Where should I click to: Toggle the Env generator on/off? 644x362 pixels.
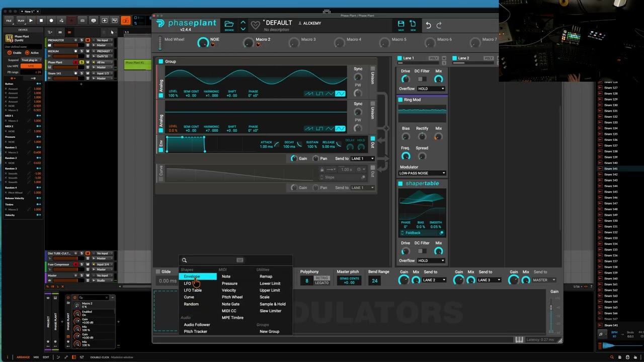click(161, 150)
